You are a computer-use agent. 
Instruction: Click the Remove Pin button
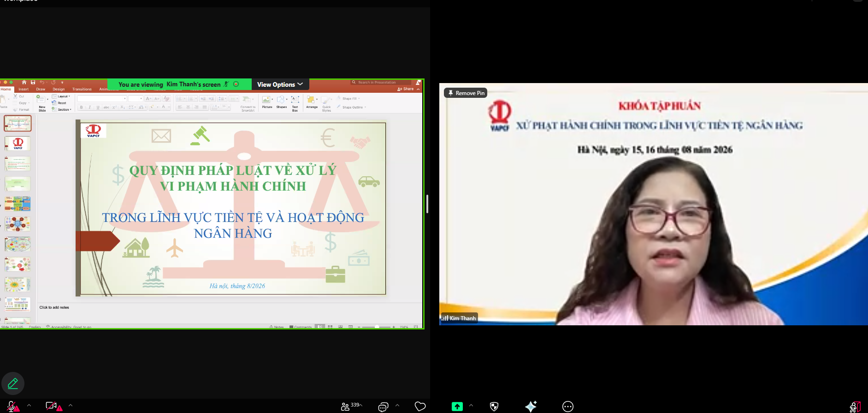[x=466, y=93]
